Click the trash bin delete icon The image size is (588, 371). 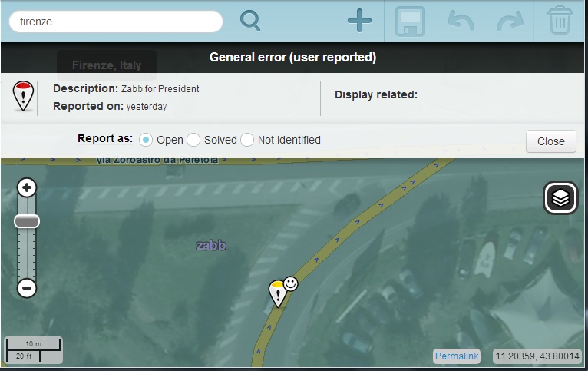(x=560, y=20)
